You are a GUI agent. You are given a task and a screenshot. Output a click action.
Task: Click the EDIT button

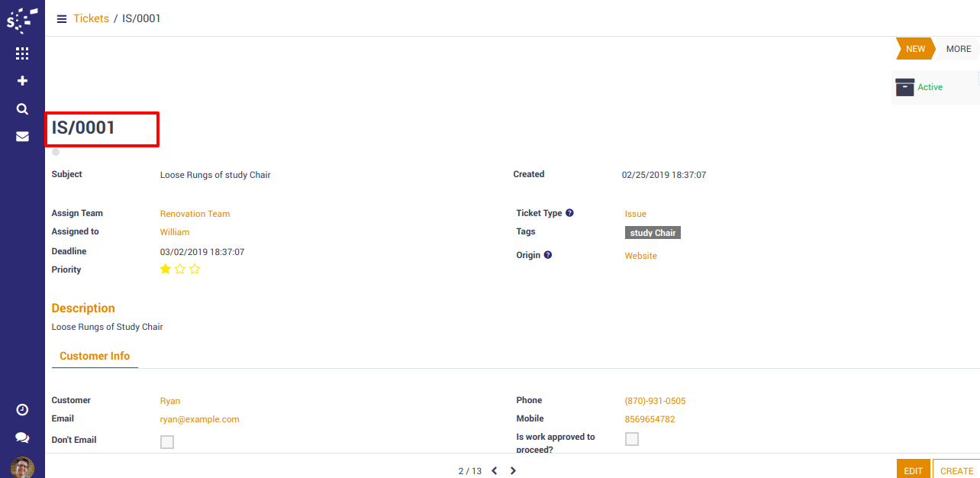[913, 470]
